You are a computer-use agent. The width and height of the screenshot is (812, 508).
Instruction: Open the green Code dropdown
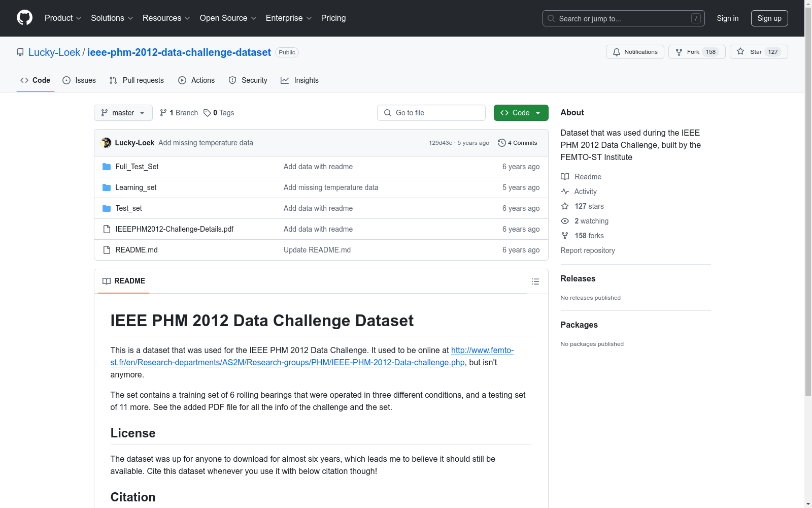(521, 113)
